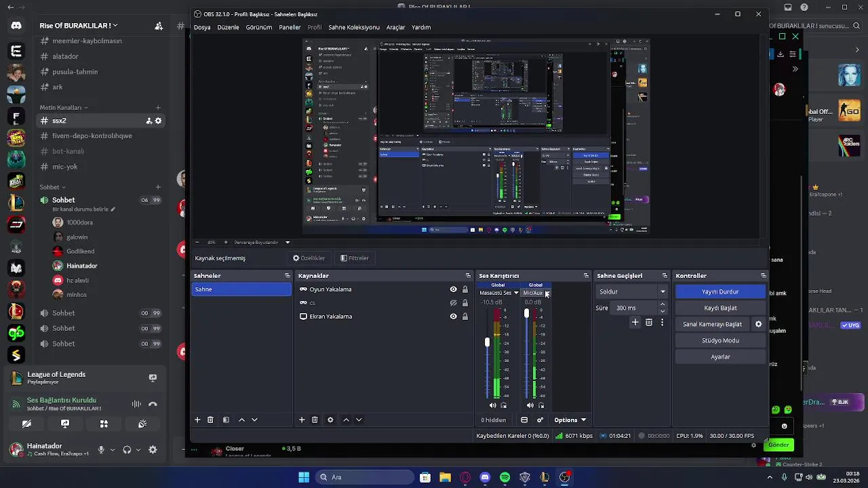
Task: Open mixer Options dropdown
Action: [570, 420]
